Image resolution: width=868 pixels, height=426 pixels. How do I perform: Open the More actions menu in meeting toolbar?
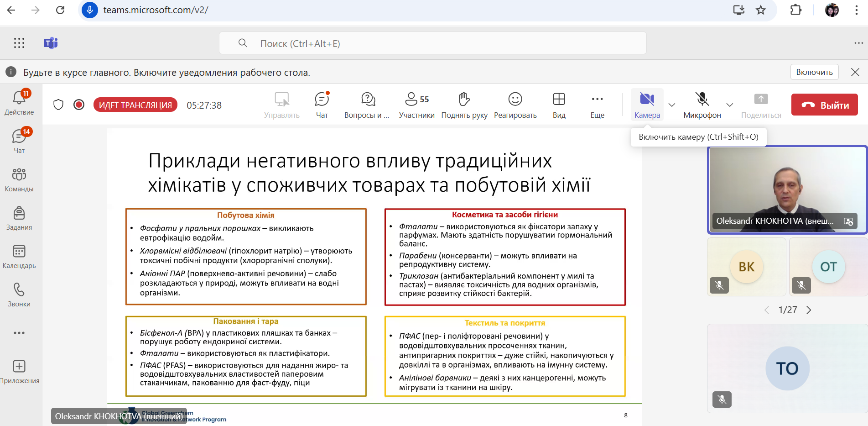(597, 105)
